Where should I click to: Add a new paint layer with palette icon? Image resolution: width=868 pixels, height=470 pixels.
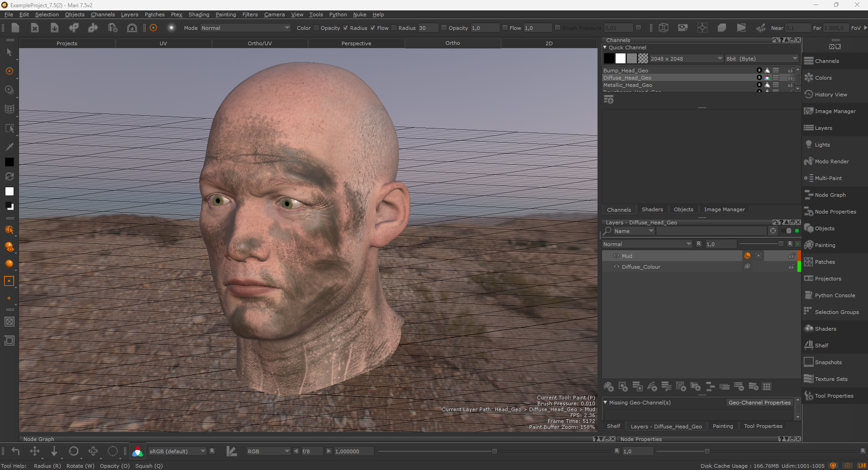[x=608, y=387]
